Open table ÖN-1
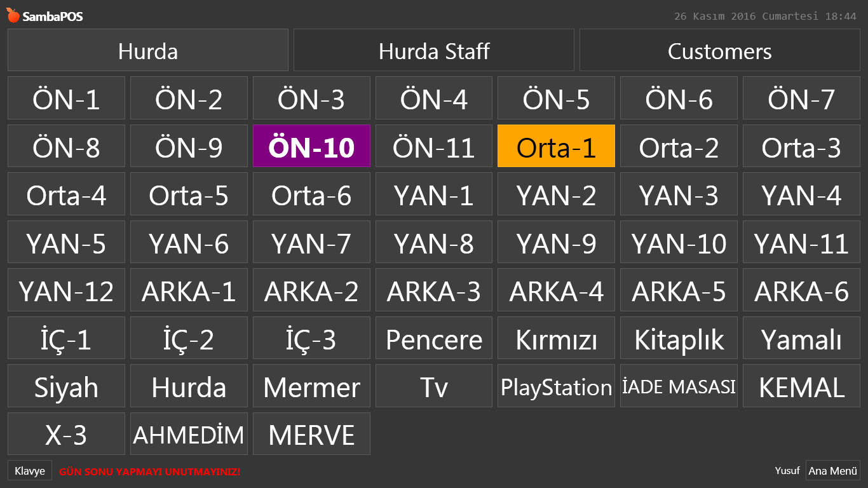Screen dimensions: 868x488 [x=66, y=99]
